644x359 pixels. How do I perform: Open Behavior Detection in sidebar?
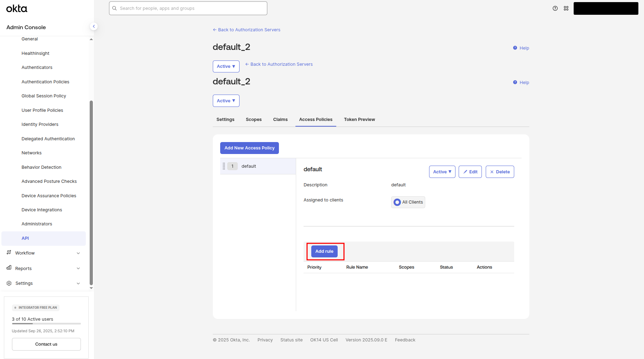click(x=42, y=167)
